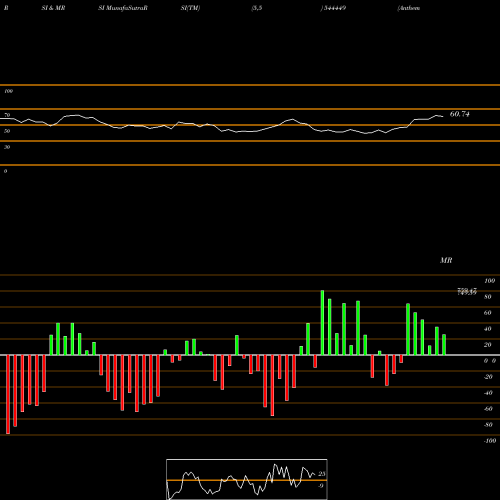Click the -9 value in the mini chart
Image resolution: width=500 pixels, height=500 pixels.
pyautogui.click(x=320, y=486)
